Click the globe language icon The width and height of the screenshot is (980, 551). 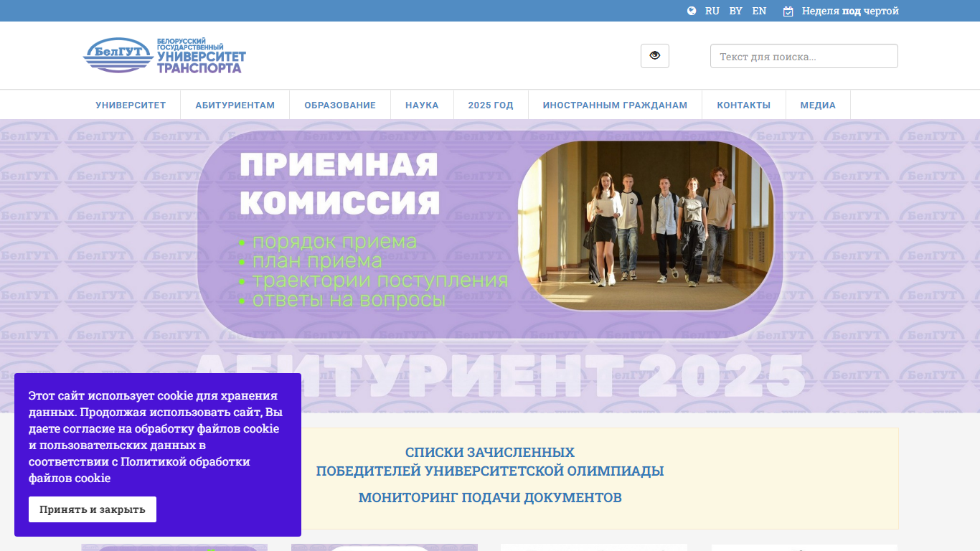692,11
